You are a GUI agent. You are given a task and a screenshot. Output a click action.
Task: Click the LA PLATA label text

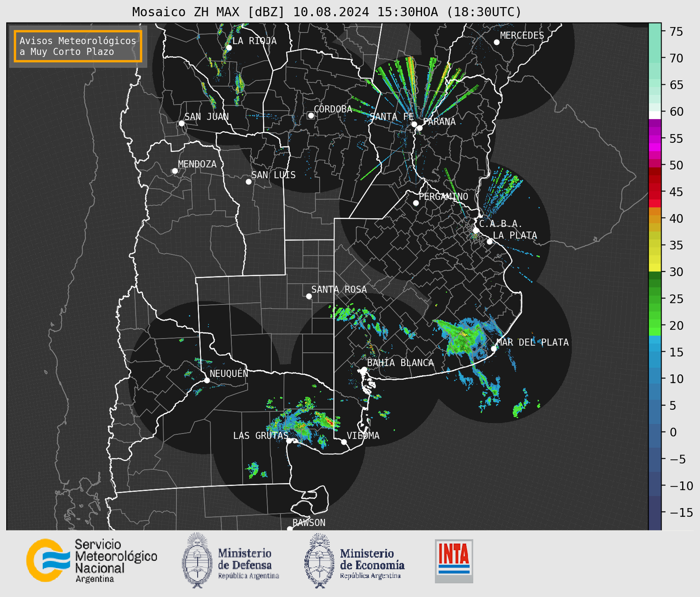515,235
